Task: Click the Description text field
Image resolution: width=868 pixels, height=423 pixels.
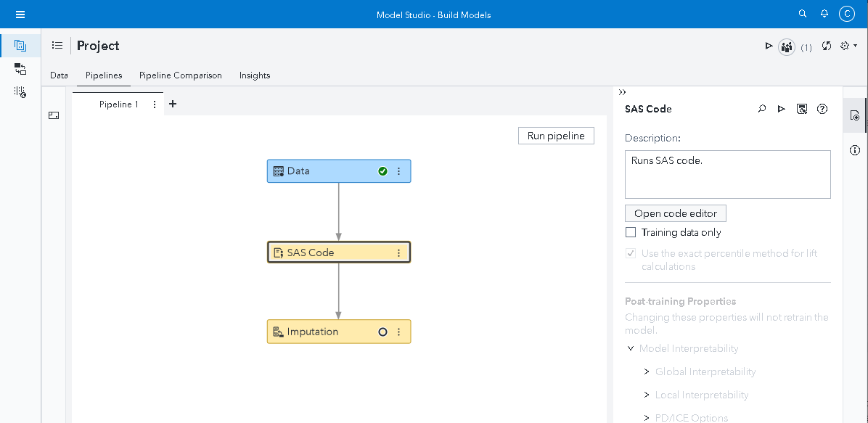Action: [x=727, y=174]
